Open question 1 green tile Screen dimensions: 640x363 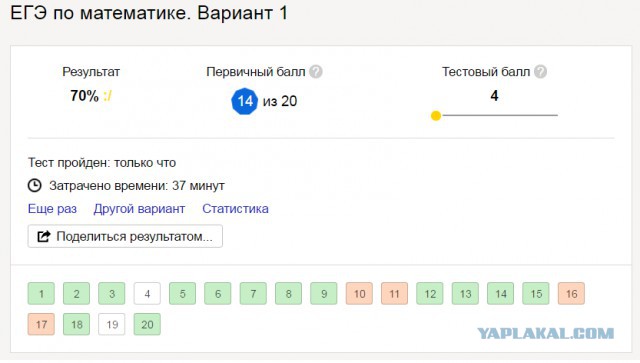point(41,294)
